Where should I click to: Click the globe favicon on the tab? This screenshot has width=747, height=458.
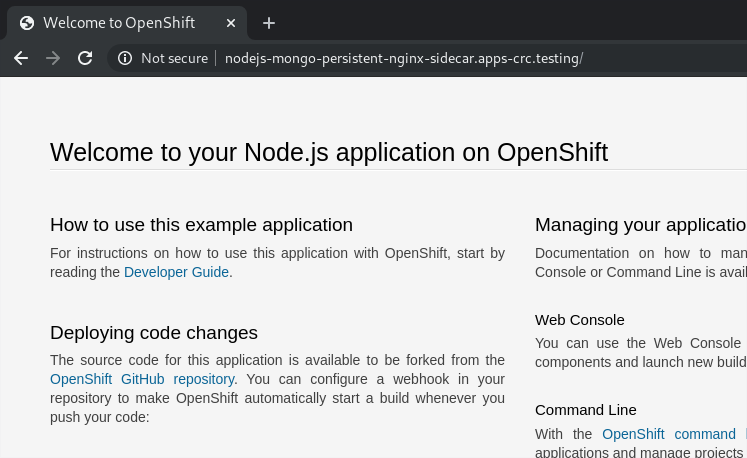pyautogui.click(x=27, y=23)
